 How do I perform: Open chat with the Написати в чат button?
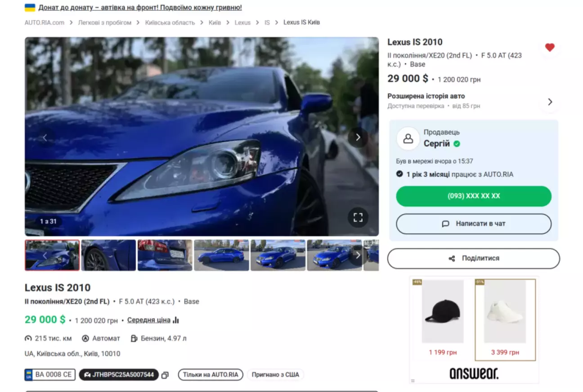pos(473,223)
